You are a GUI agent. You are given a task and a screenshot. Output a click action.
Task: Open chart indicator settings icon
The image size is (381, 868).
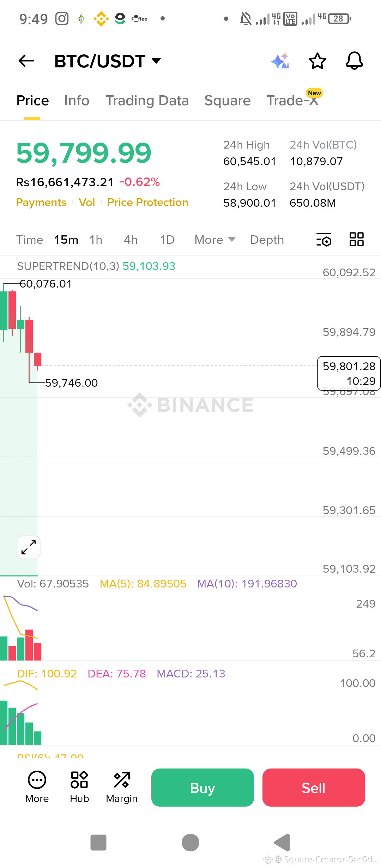click(324, 240)
